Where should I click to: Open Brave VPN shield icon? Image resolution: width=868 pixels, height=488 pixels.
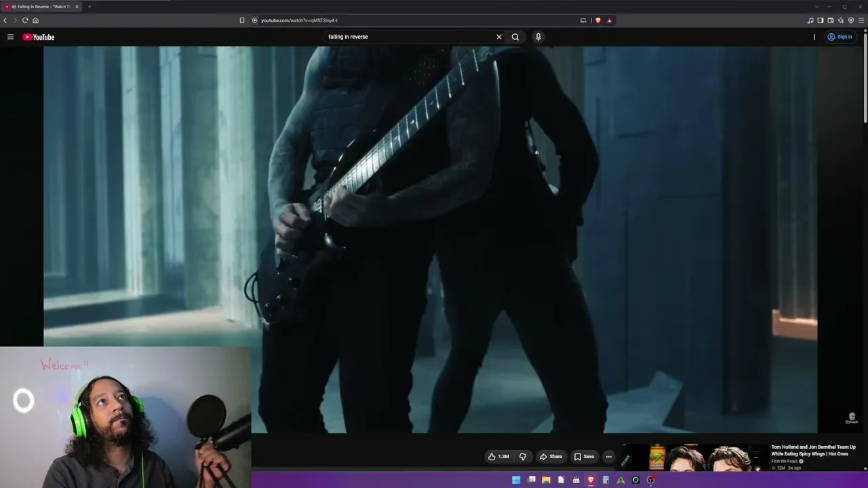(851, 20)
